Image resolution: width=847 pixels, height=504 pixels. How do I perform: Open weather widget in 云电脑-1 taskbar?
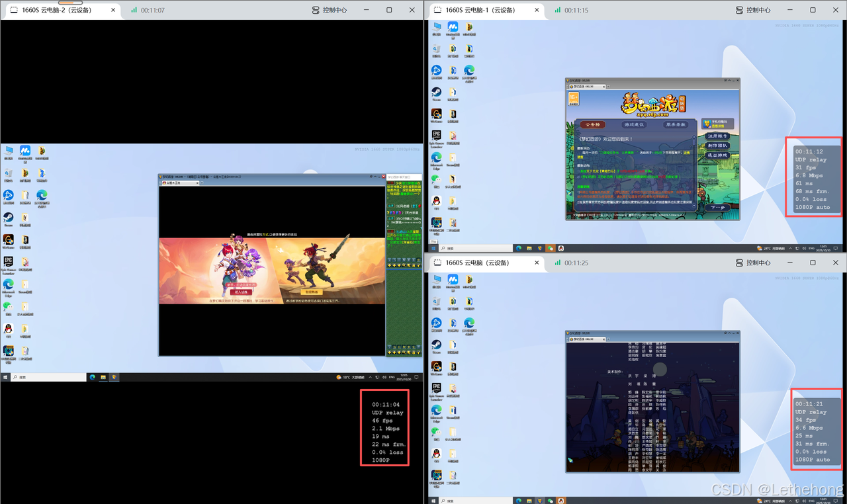pyautogui.click(x=771, y=248)
